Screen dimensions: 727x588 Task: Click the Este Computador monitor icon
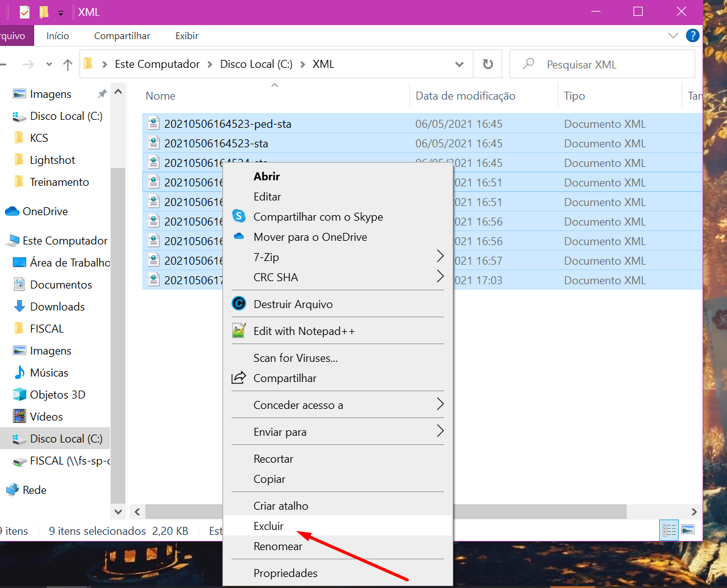(x=12, y=240)
